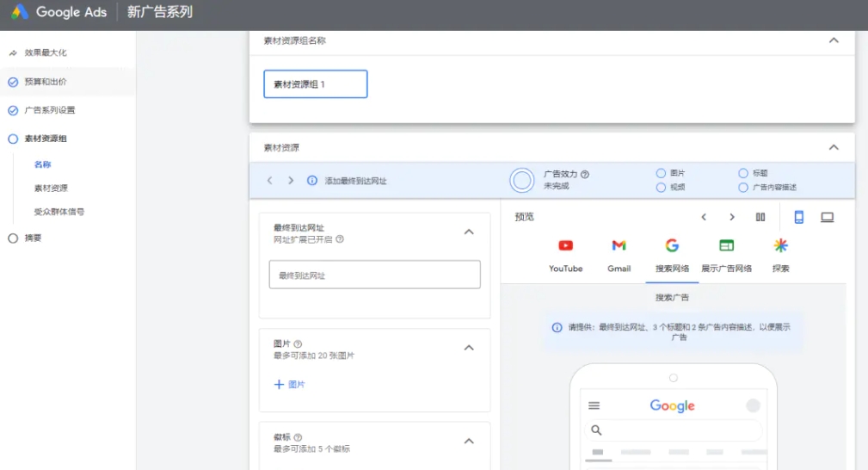Go to 受众群体信号 in sidebar

tap(59, 212)
